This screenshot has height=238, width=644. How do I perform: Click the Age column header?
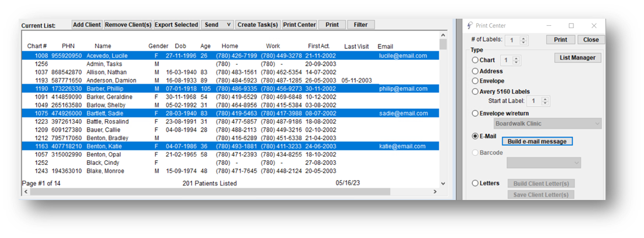pyautogui.click(x=206, y=46)
